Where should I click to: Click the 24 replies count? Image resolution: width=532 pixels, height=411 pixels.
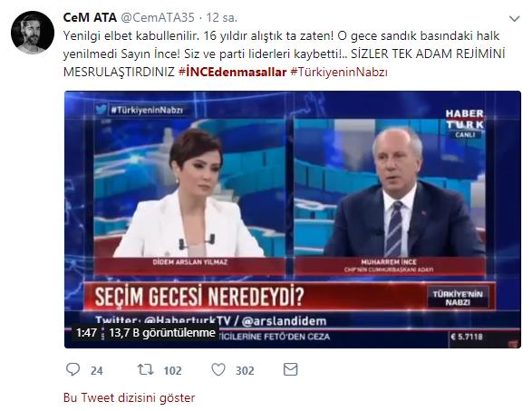97,370
